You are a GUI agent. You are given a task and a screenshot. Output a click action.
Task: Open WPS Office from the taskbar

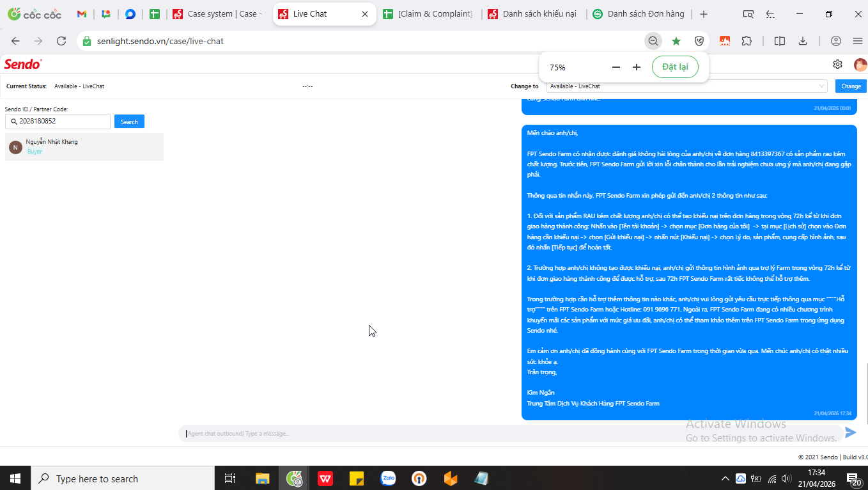pyautogui.click(x=325, y=478)
